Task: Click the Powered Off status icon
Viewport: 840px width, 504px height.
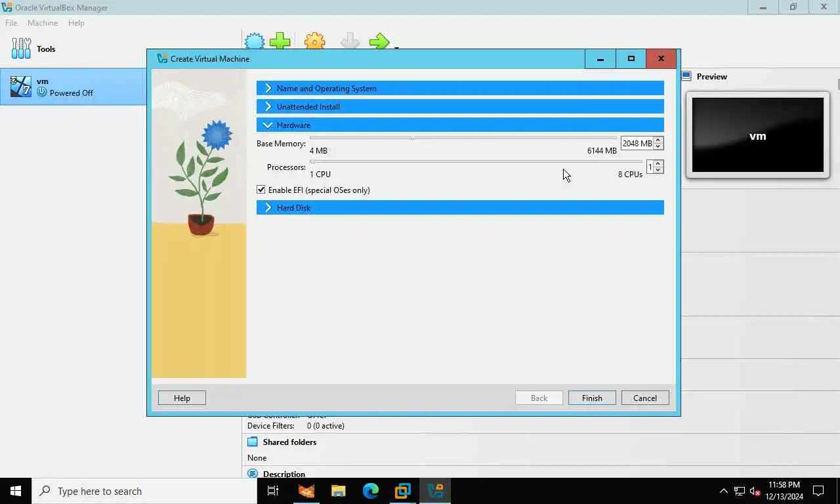Action: click(42, 93)
